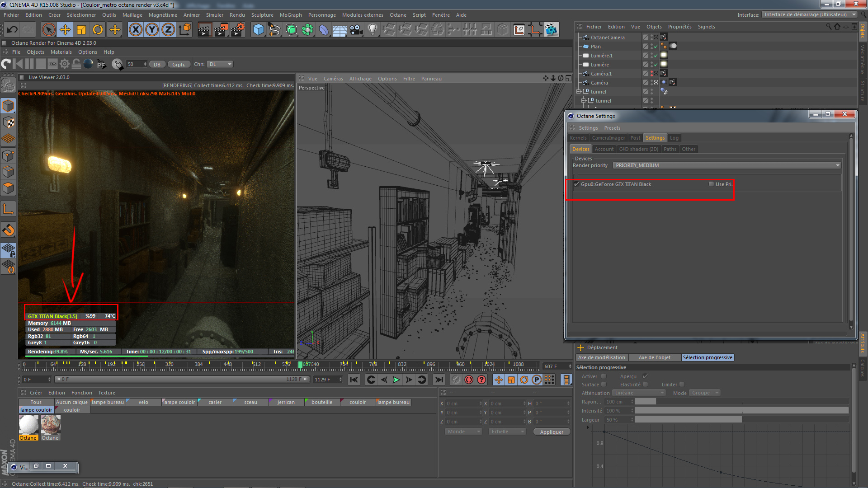Click the Rayon slider bar
Screen dimensions: 868x488
[x=741, y=402]
